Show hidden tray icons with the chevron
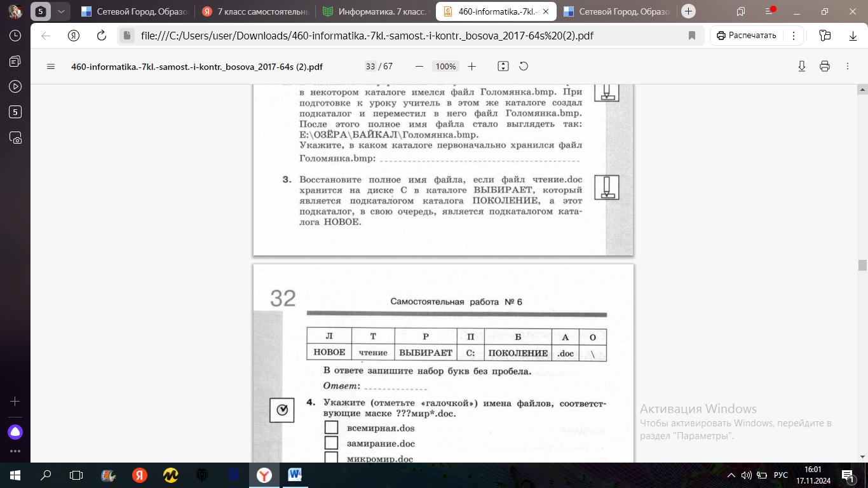 pyautogui.click(x=733, y=475)
